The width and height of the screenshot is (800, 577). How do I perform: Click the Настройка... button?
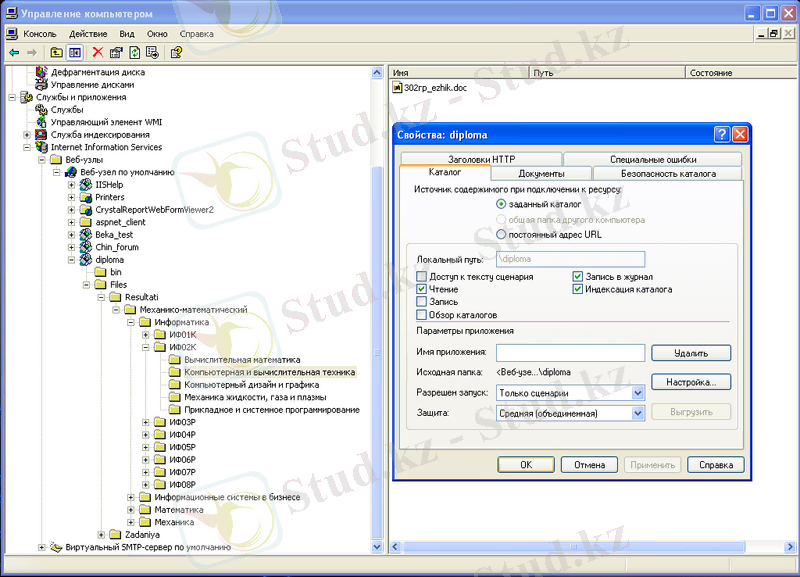690,382
